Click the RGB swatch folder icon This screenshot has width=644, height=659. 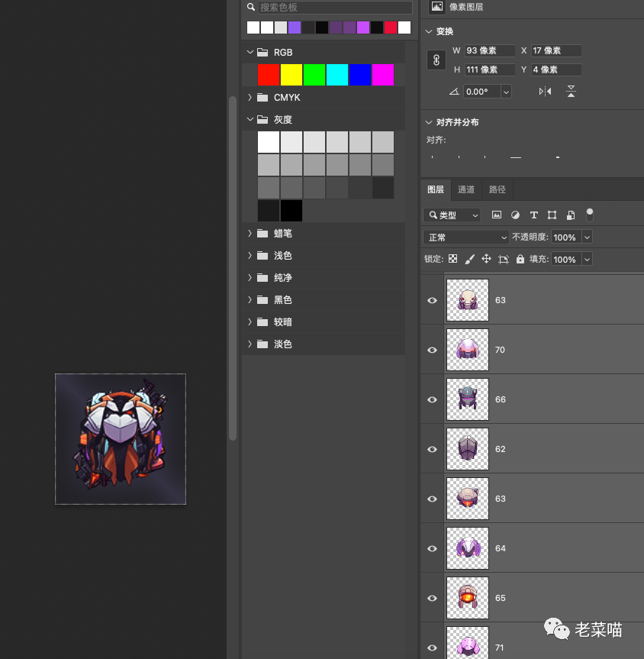(262, 52)
